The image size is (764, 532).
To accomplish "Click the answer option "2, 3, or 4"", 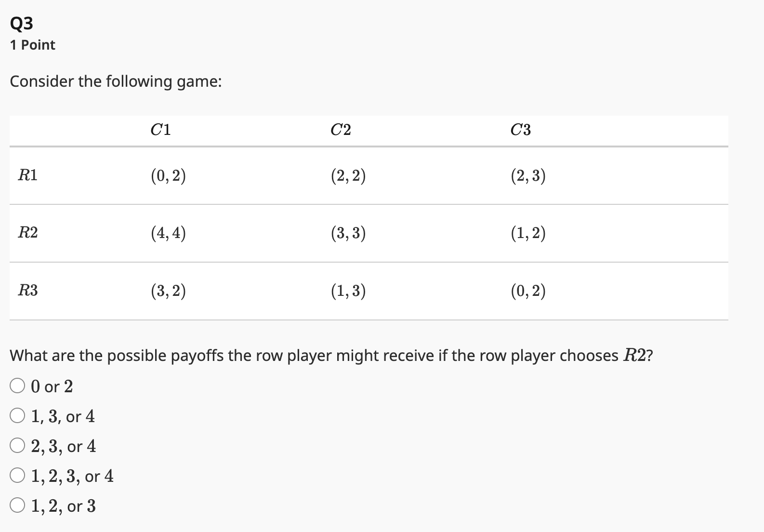I will 63,446.
